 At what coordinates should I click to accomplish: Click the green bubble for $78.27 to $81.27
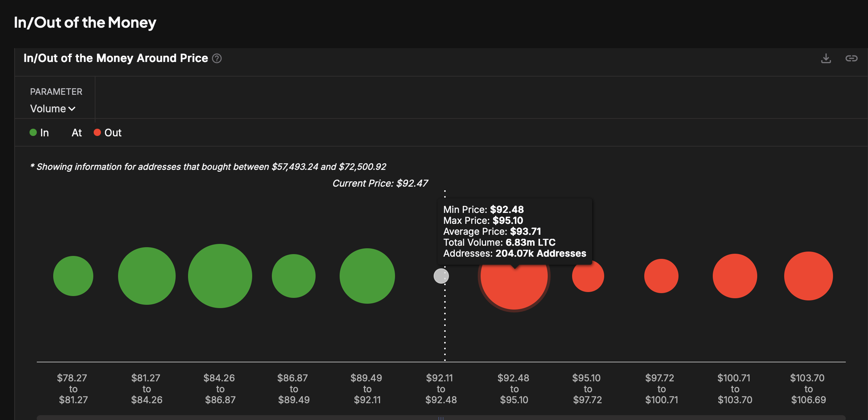73,276
